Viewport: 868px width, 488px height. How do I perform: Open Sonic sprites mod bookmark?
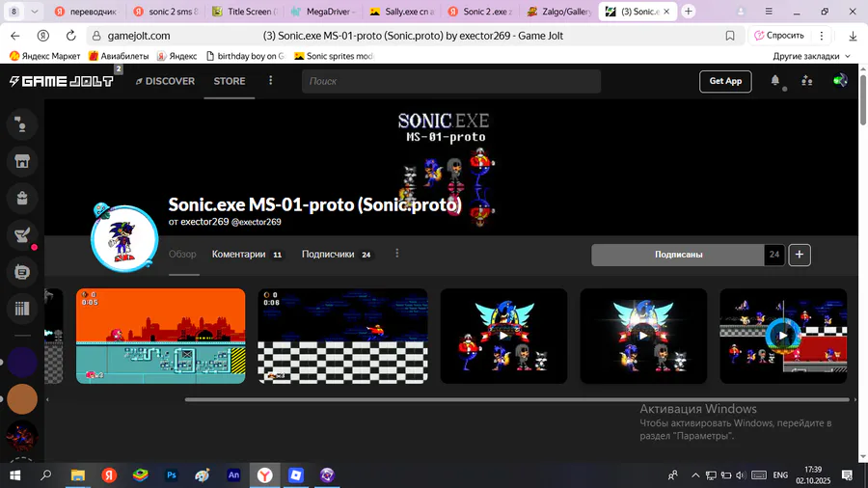tap(335, 56)
